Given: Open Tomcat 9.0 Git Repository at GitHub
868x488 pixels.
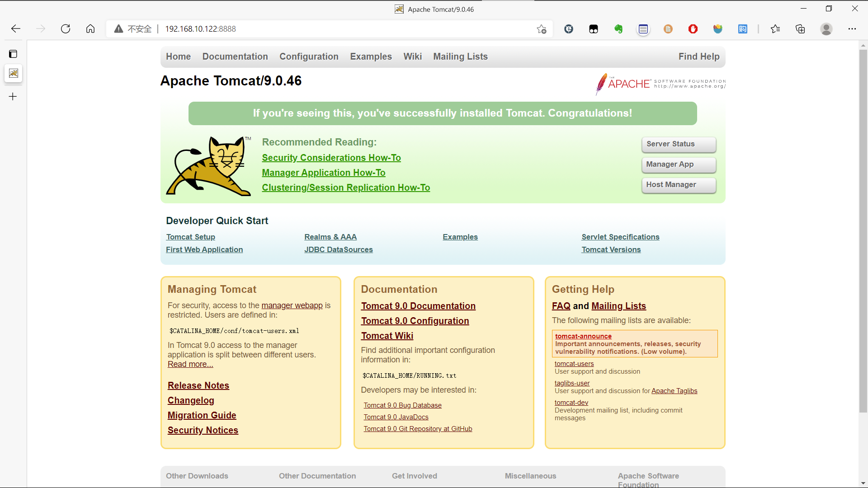Looking at the screenshot, I should click(x=418, y=429).
